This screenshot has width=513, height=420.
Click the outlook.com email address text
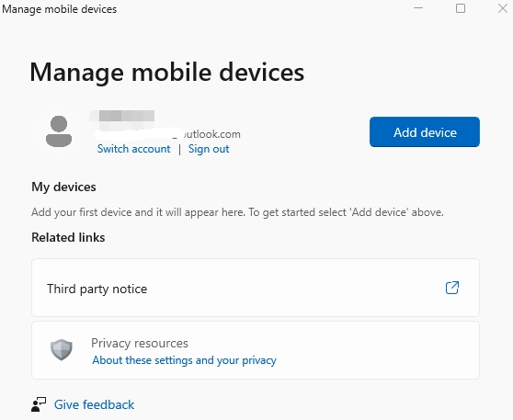[x=167, y=134]
